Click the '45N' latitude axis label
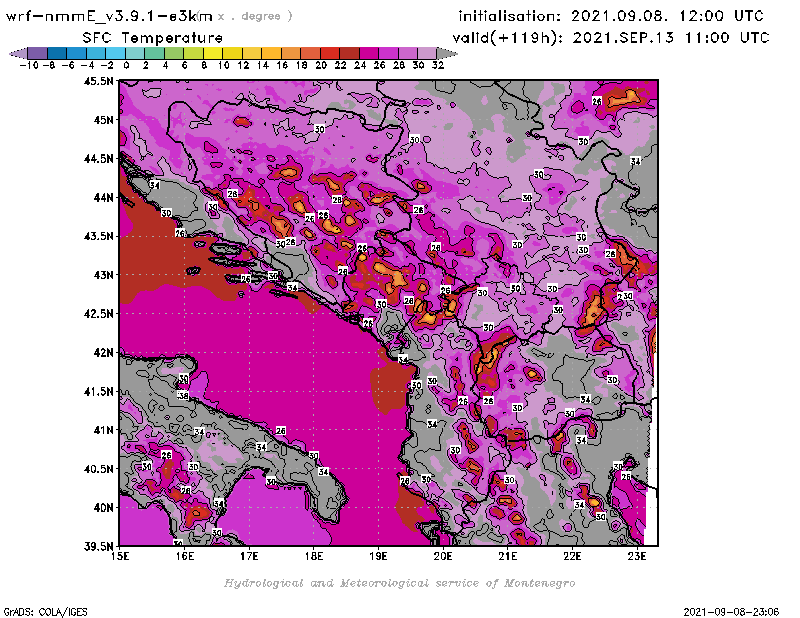Screen dimensions: 800x618 coord(103,120)
